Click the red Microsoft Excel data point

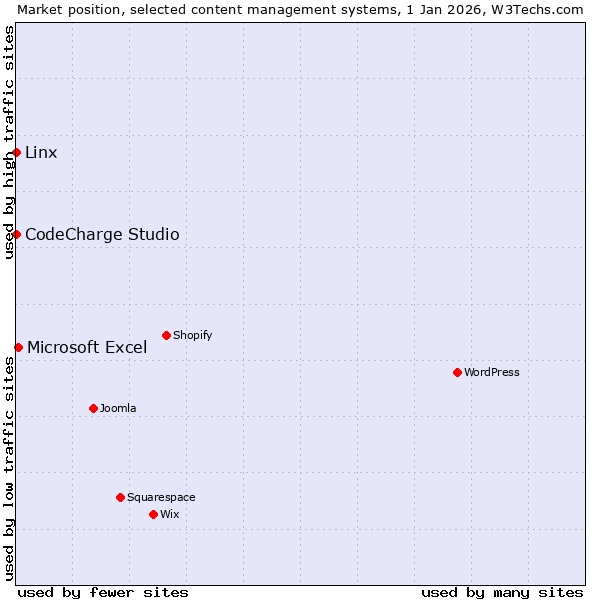18,347
